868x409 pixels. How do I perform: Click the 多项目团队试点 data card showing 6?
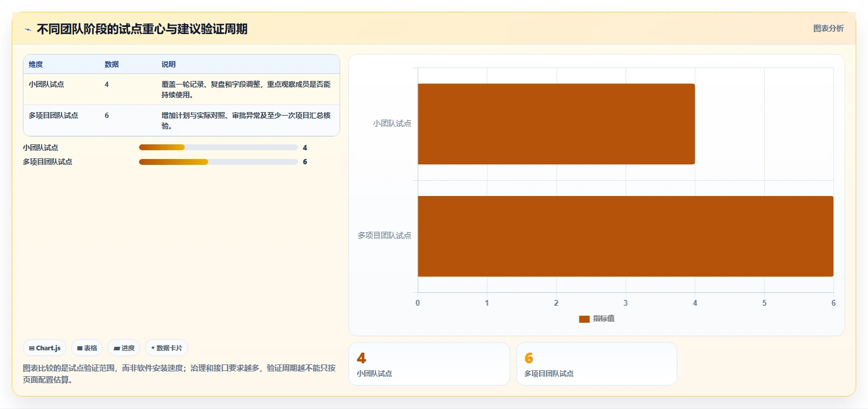pos(596,364)
